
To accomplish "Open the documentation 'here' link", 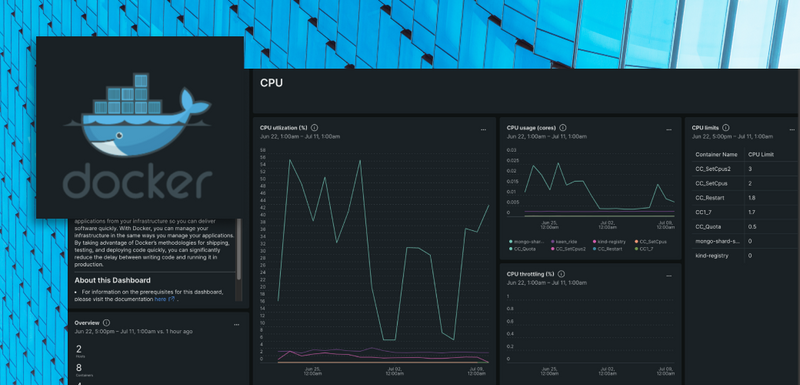I will 160,299.
